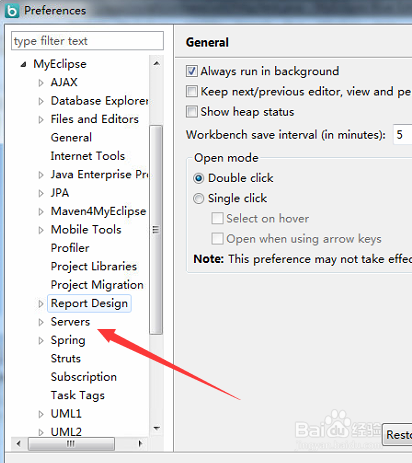Click tree scrollbar down arrow

click(157, 428)
